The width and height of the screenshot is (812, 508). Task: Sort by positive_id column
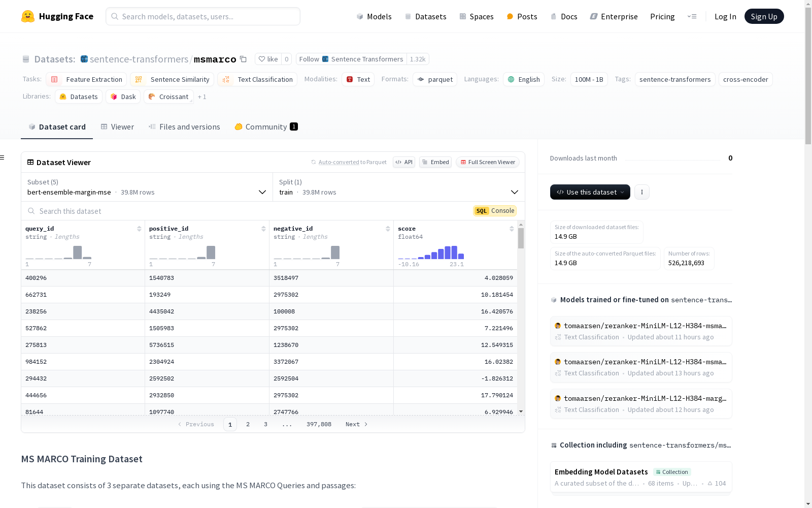coord(263,229)
